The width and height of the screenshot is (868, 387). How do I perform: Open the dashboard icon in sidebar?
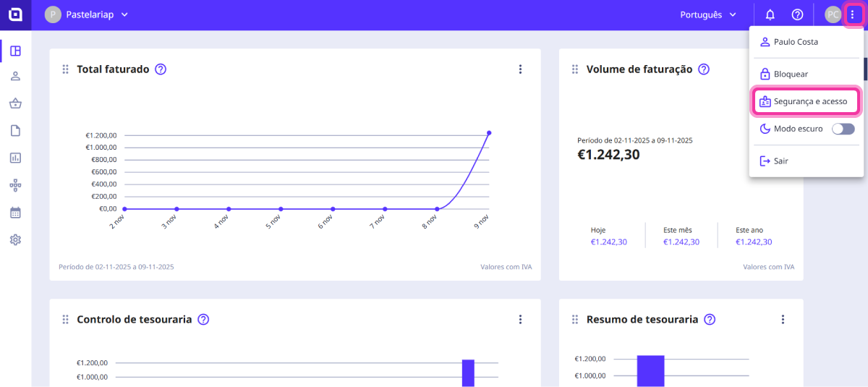[15, 51]
